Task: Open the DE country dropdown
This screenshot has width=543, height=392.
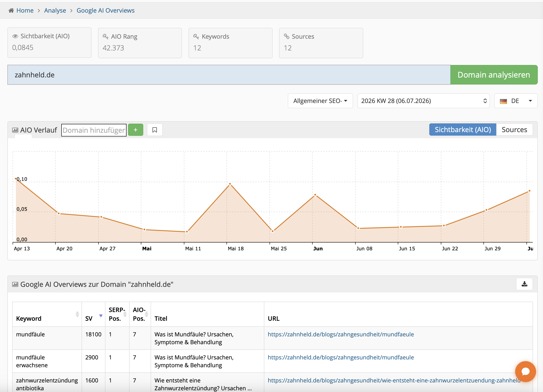Action: coord(516,101)
